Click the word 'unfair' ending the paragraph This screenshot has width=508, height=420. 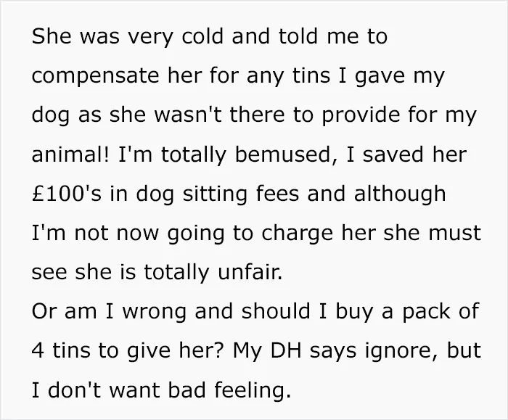248,272
